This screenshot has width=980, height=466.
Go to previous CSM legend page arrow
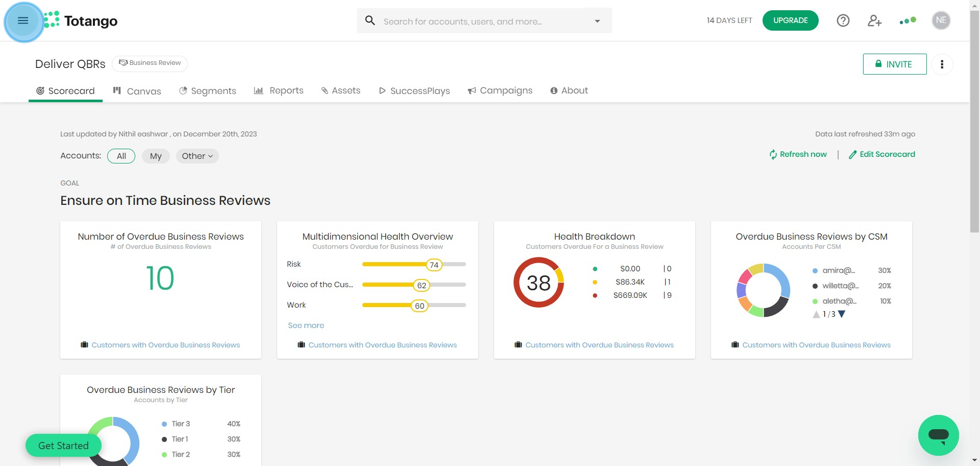816,314
